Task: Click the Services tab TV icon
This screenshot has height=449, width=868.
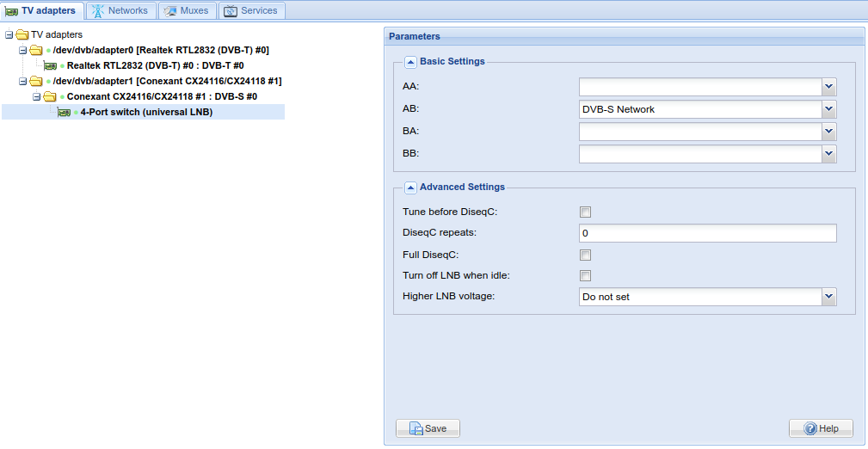Action: point(231,11)
